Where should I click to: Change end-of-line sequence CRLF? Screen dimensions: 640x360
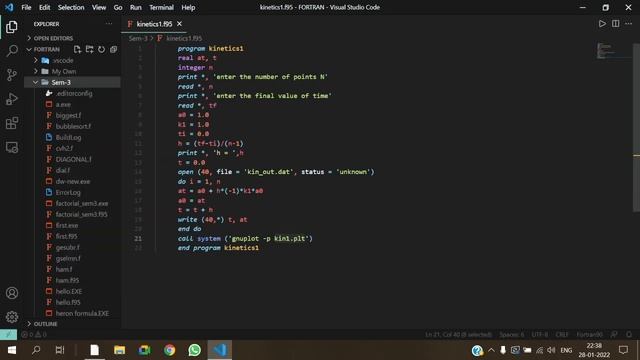click(x=562, y=335)
